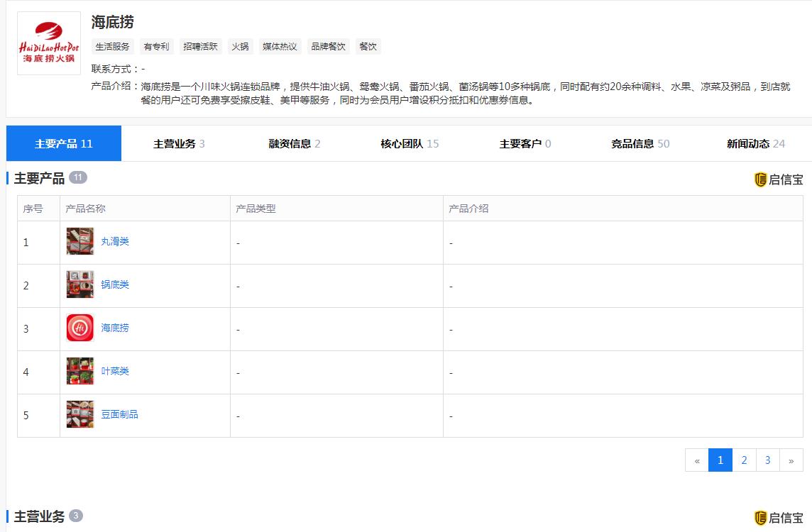Image resolution: width=812 pixels, height=532 pixels.
Task: Select the 主要客户 tab
Action: click(525, 143)
